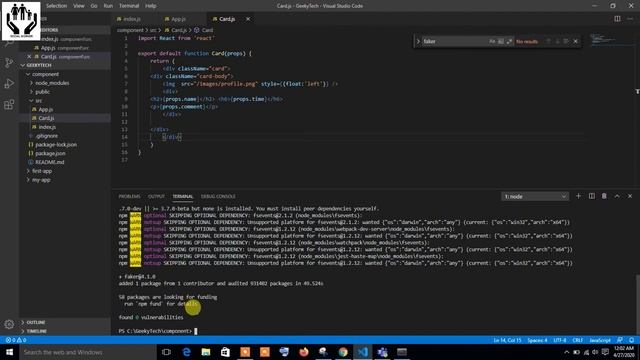Click errors and warnings count in status bar

coord(16,340)
